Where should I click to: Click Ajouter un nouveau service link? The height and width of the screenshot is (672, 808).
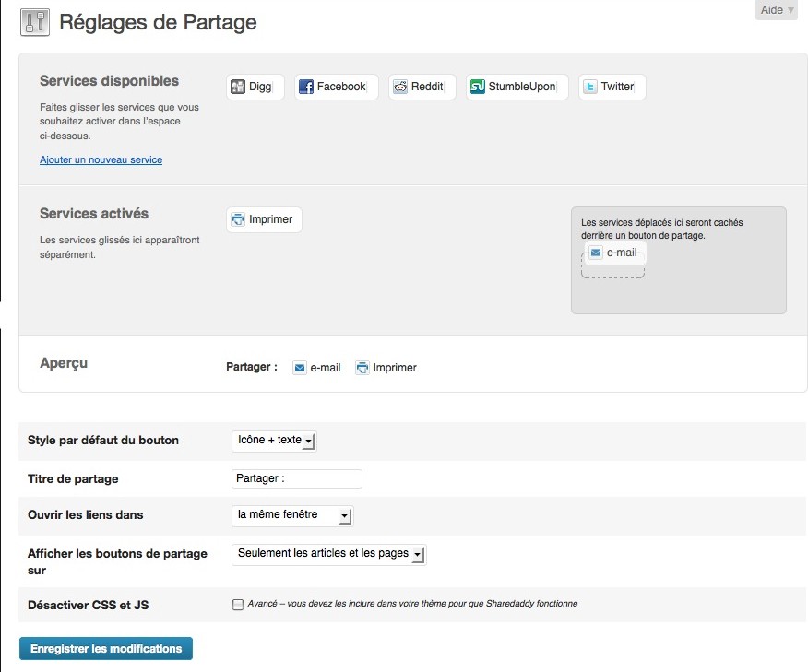coord(101,159)
